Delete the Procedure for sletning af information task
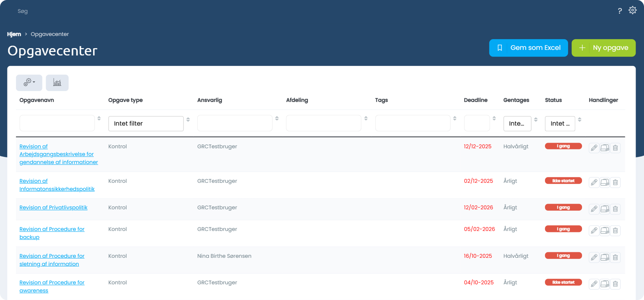Image resolution: width=644 pixels, height=300 pixels. click(x=615, y=257)
